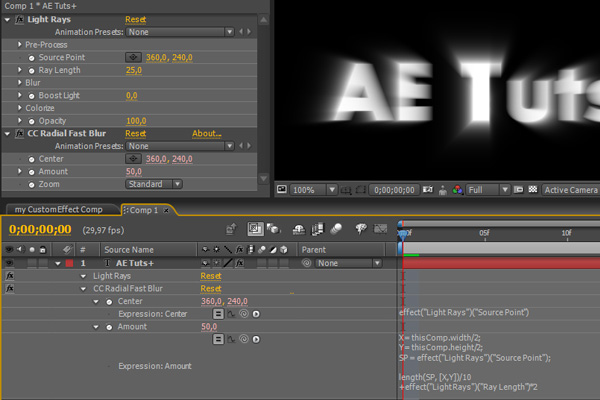Expand Blur group
600x400 pixels.
[x=20, y=83]
